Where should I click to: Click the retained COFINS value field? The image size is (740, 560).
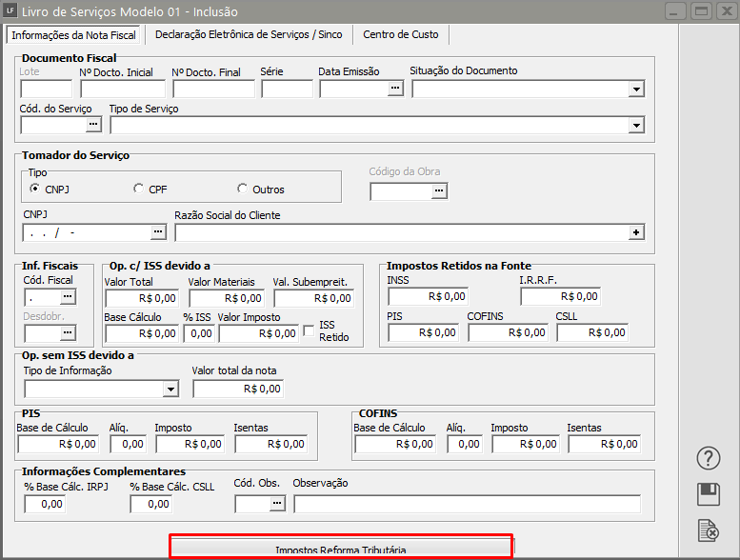[509, 332]
